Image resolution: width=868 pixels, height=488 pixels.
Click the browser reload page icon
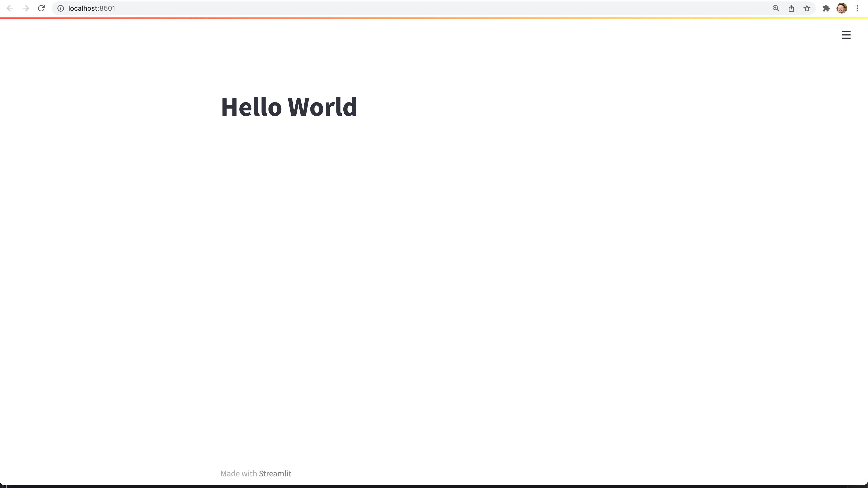click(x=41, y=8)
